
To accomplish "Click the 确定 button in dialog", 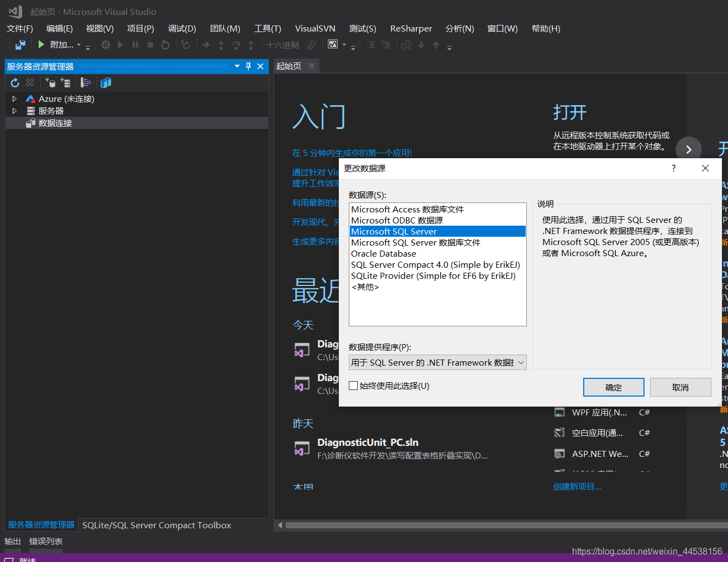I will 614,387.
